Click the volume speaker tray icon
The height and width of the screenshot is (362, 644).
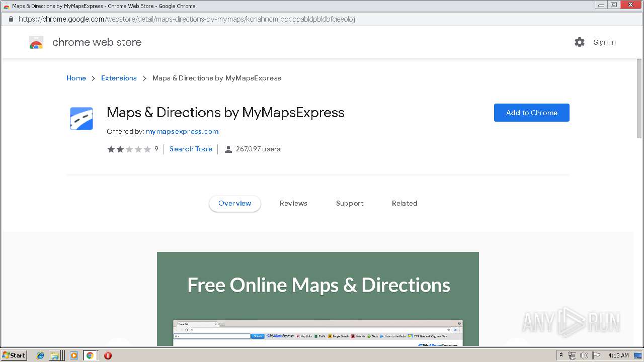(584, 355)
